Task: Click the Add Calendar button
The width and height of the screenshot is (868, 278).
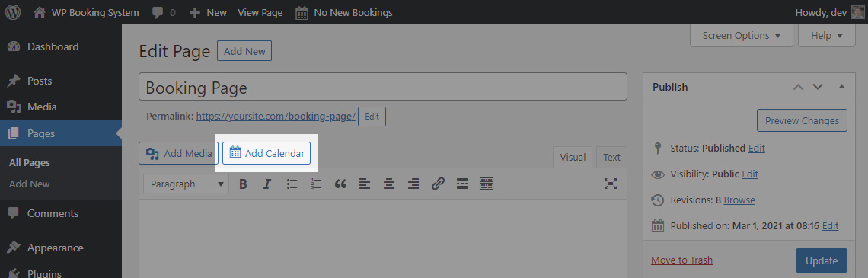Action: [x=266, y=153]
